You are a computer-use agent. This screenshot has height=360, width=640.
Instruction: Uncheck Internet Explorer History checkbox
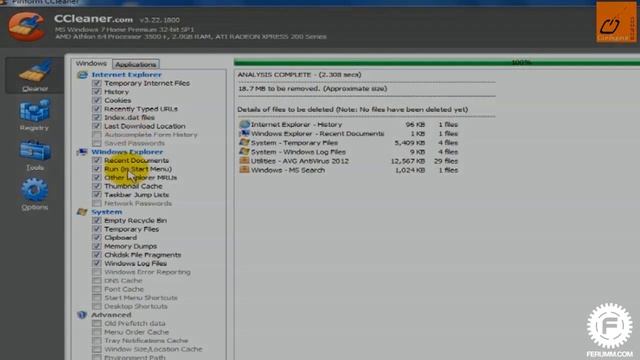(97, 92)
